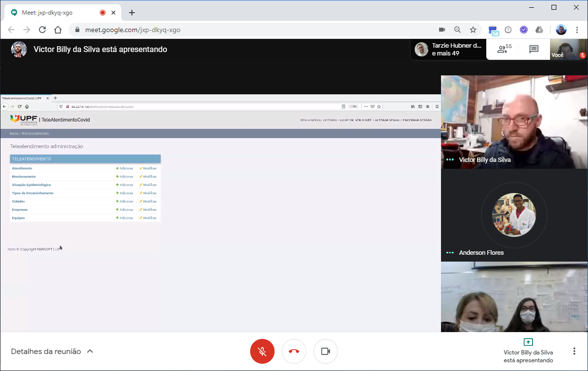588x371 pixels.
Task: Click the presenting screen icon
Action: coord(528,342)
